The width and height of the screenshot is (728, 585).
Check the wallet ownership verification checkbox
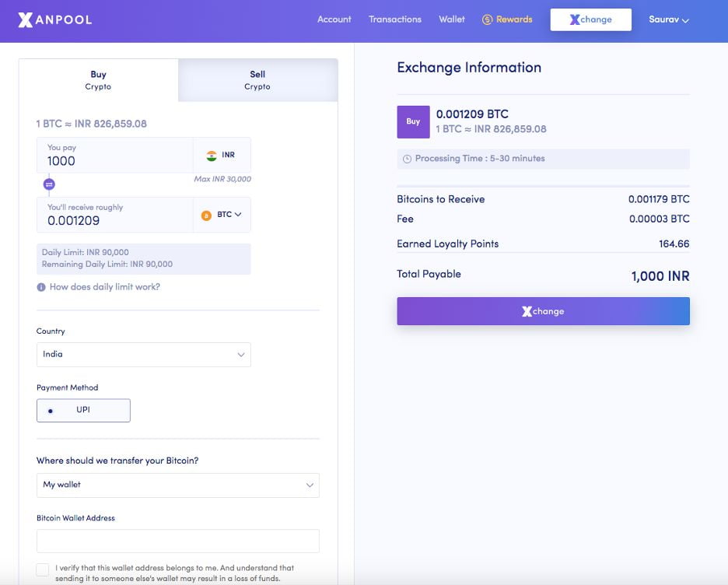point(43,570)
